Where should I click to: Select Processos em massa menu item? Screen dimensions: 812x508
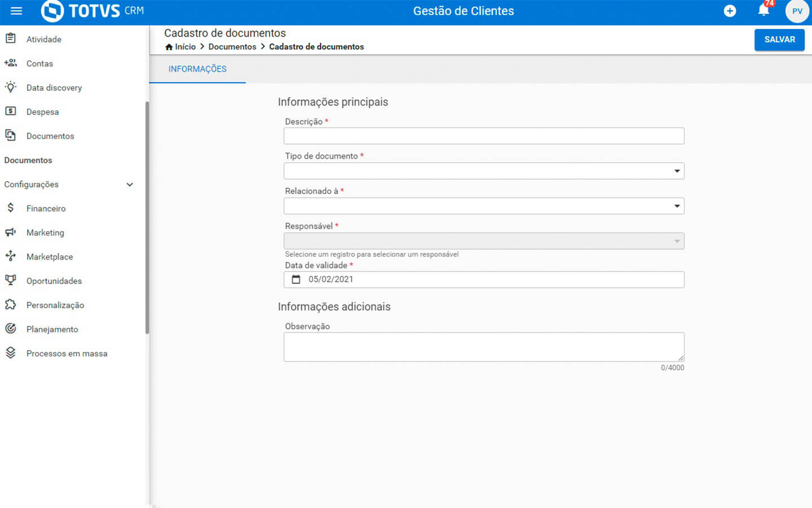tap(67, 353)
